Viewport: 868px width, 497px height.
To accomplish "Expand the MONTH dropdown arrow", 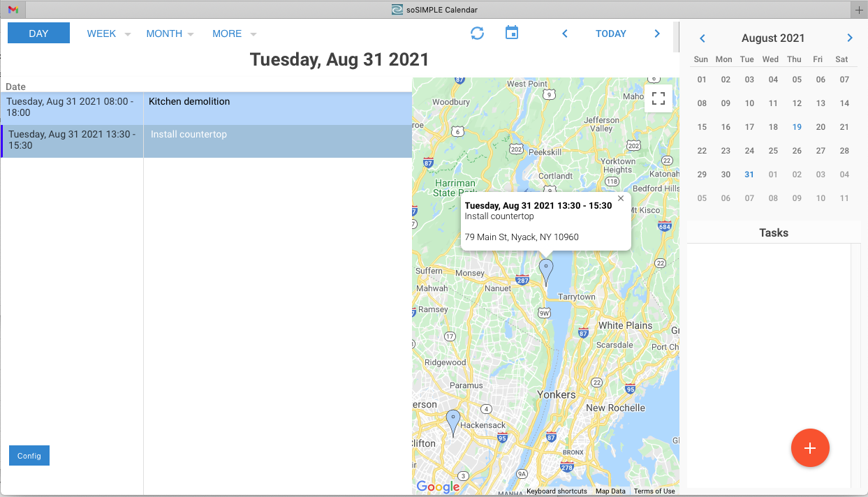I will click(191, 34).
